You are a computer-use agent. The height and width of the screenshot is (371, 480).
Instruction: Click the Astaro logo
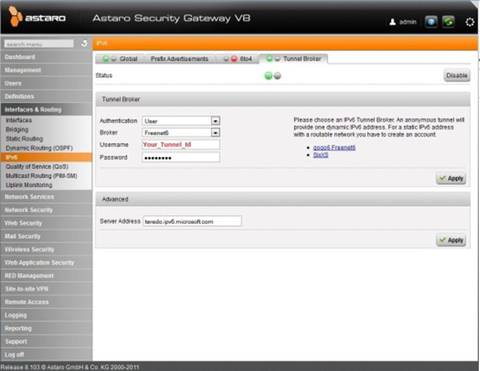tap(37, 17)
